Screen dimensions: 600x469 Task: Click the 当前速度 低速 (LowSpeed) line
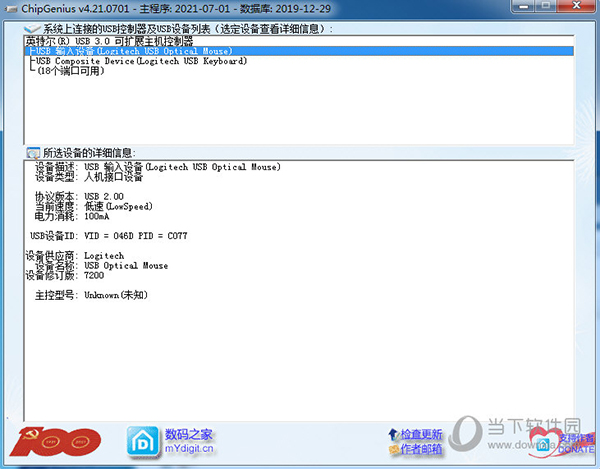(94, 207)
